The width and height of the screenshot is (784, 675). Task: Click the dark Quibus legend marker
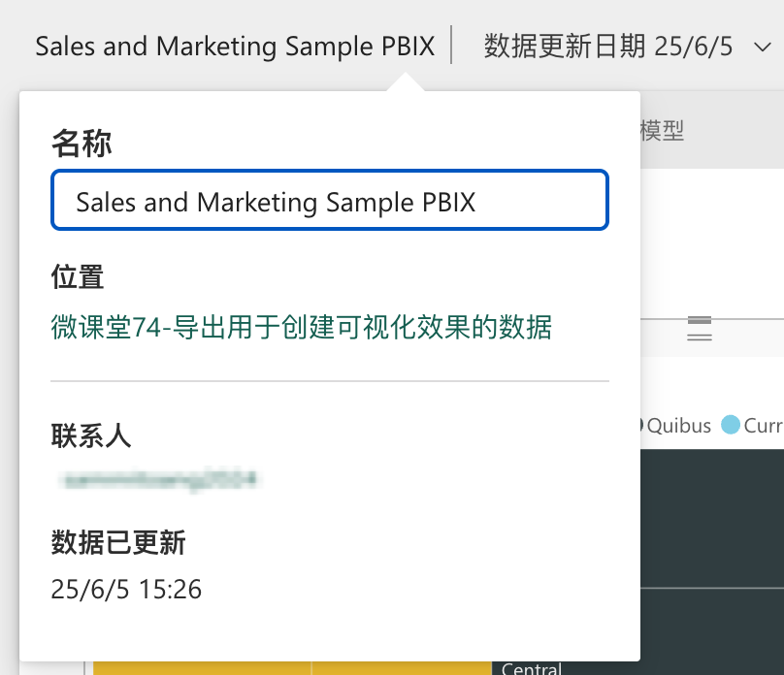[x=640, y=425]
